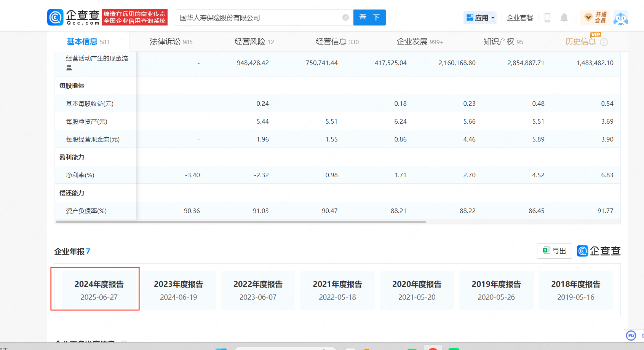The image size is (644, 350).
Task: Click 企业年报 section title
Action: tap(69, 251)
